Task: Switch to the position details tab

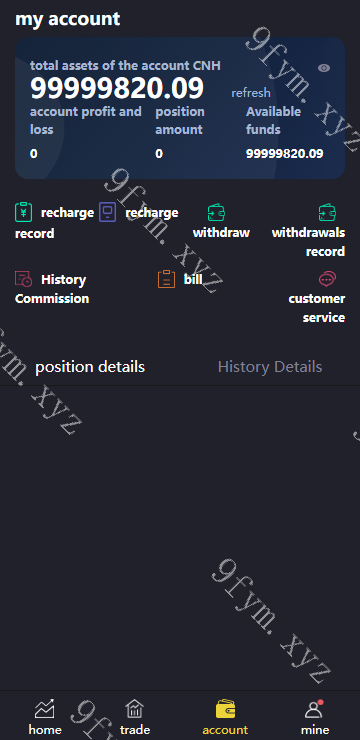Action: (90, 367)
